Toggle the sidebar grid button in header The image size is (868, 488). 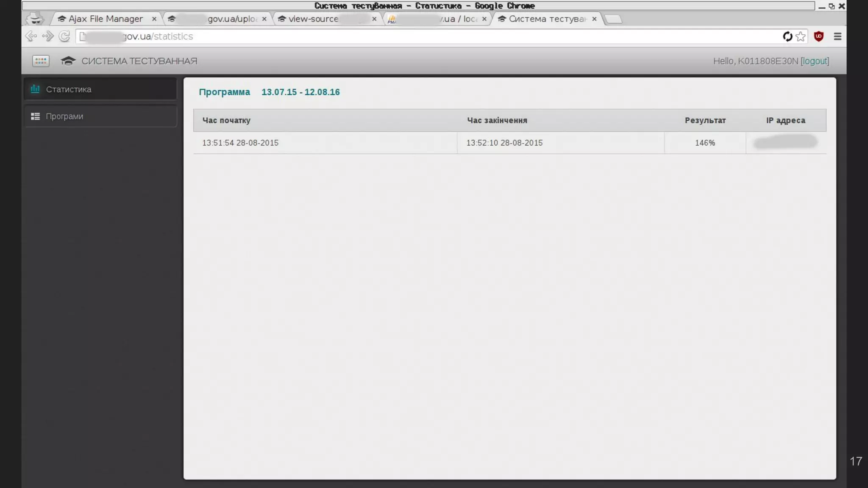pyautogui.click(x=41, y=61)
